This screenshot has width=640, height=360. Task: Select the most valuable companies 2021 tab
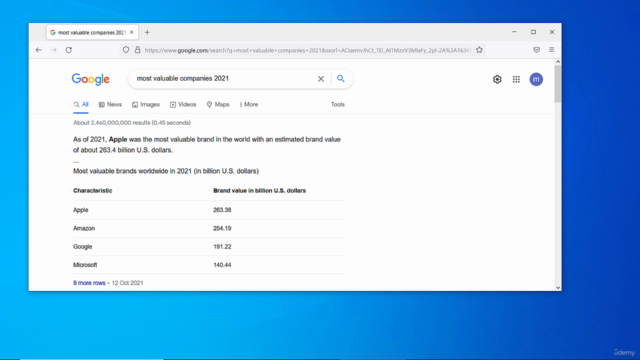pyautogui.click(x=92, y=32)
